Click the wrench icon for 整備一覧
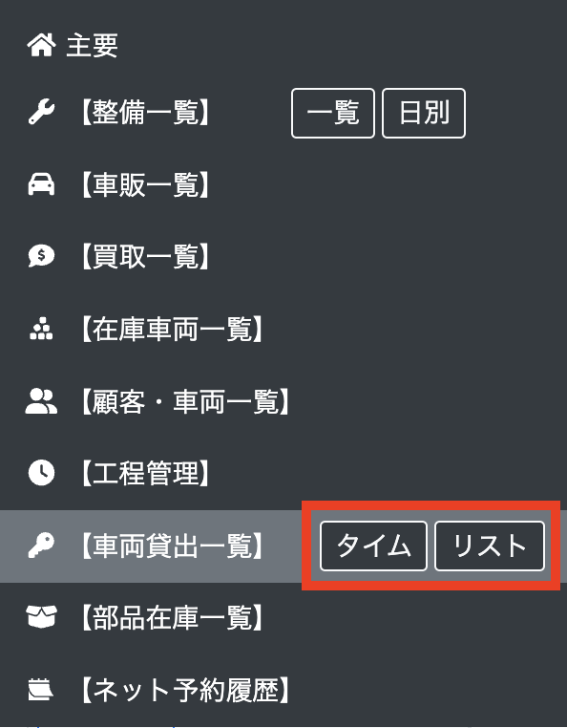This screenshot has height=728, width=567. [41, 112]
